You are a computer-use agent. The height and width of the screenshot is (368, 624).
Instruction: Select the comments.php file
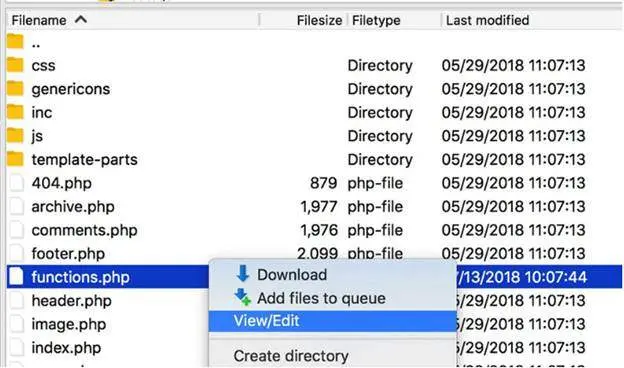point(84,230)
